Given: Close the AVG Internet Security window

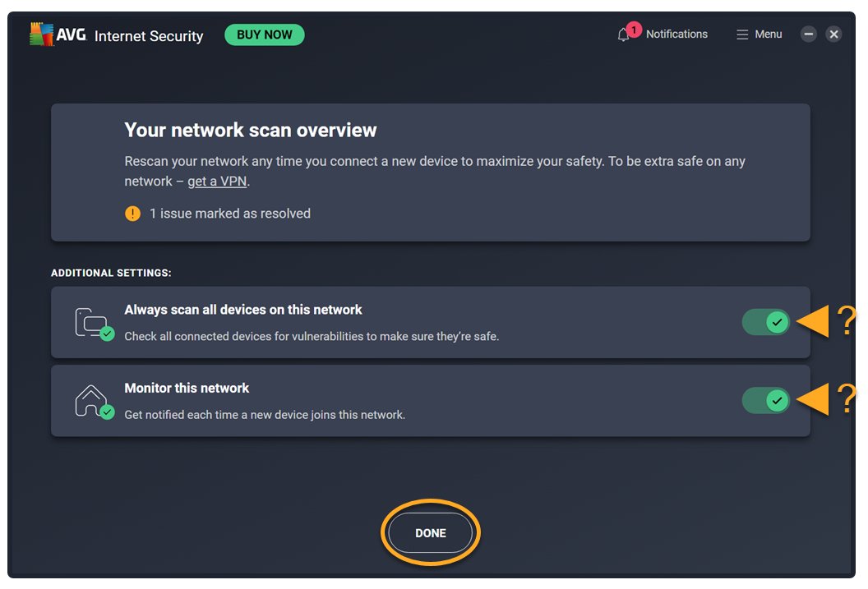Looking at the screenshot, I should pyautogui.click(x=833, y=35).
